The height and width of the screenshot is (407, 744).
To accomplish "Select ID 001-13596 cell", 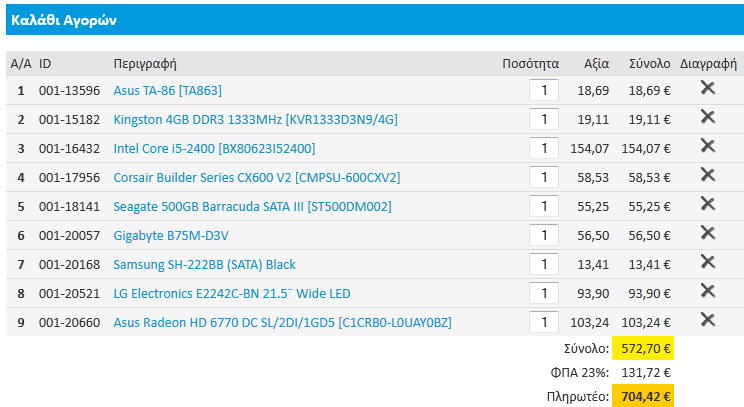I will pos(69,90).
